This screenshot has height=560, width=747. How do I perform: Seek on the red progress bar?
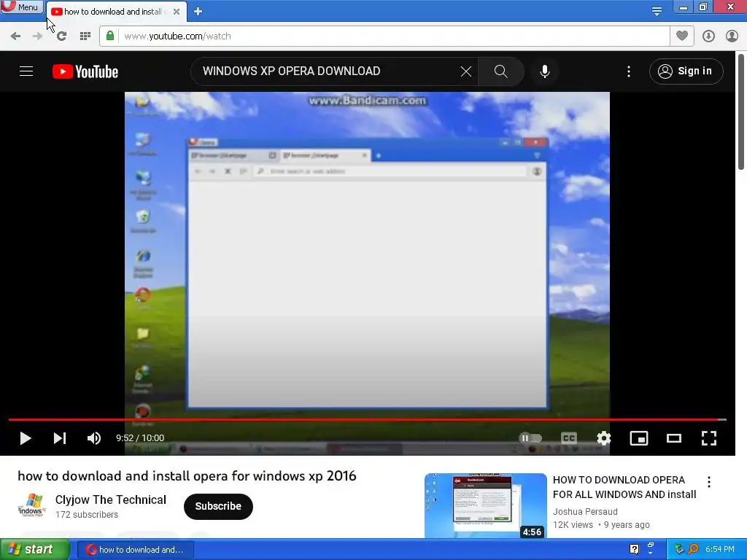(368, 419)
